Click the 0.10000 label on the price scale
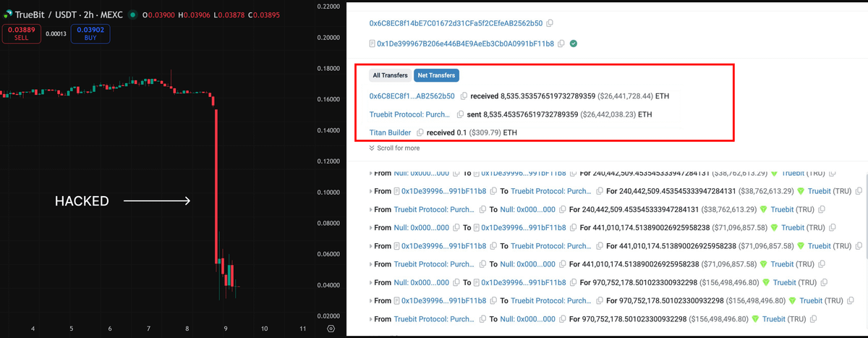The image size is (868, 338). (330, 193)
